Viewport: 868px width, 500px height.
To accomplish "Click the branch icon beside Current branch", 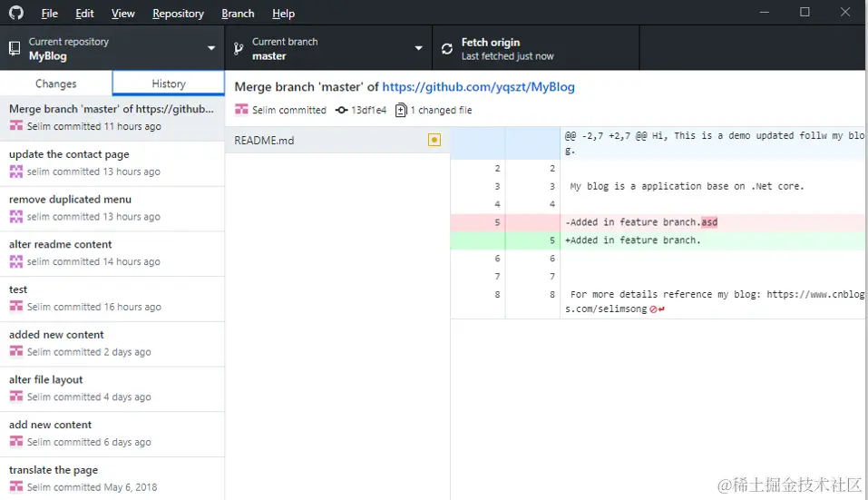I will coord(239,49).
